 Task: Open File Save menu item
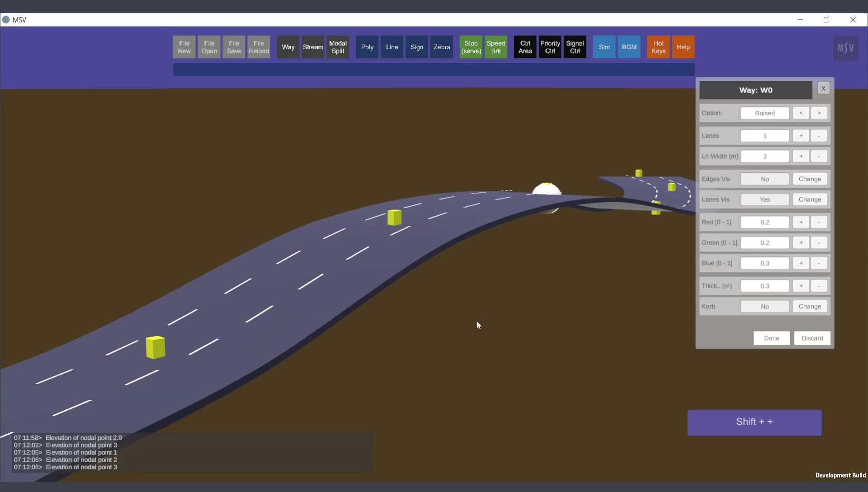234,47
